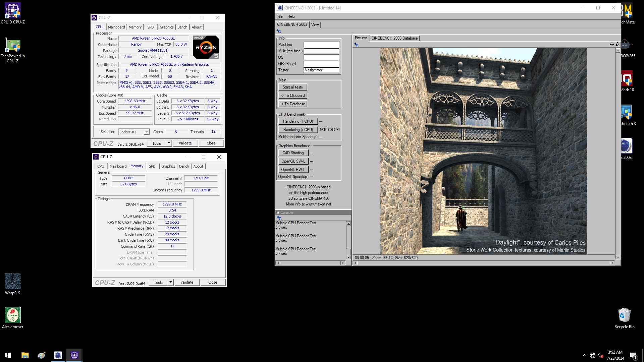Open the Mainboard tab in the upper CPU-Z window
Screen dimensions: 644x362
(116, 27)
